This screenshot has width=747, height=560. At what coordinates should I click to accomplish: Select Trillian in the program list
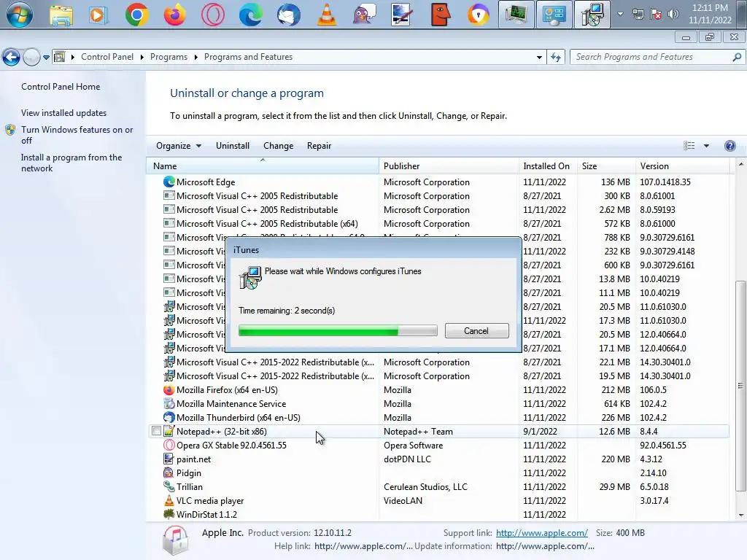pos(438,486)
